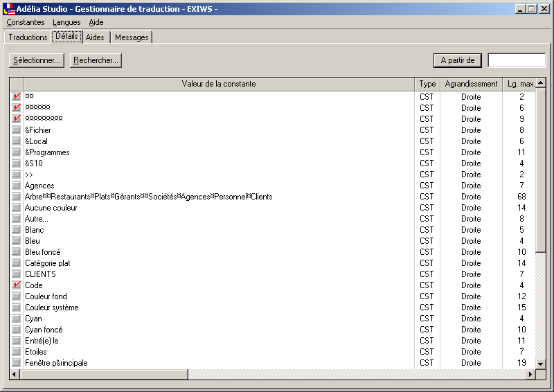Click the vertical scrollbar down arrow
The image size is (554, 392).
click(x=541, y=363)
